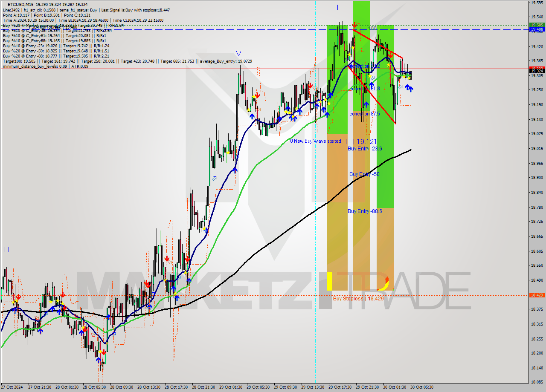The image size is (546, 392).
Task: Click the '30 Oct 05:30' time axis label
Action: click(422, 387)
